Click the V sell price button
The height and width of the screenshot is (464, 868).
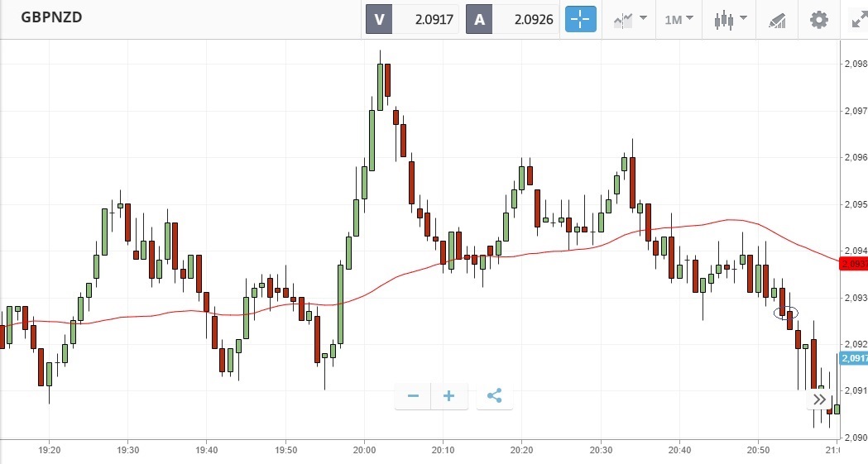pos(381,19)
